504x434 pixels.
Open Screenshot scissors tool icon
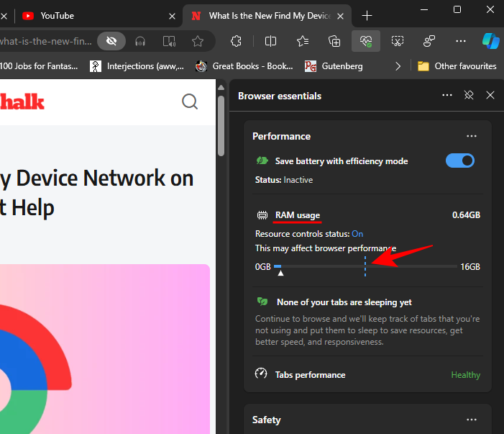398,41
